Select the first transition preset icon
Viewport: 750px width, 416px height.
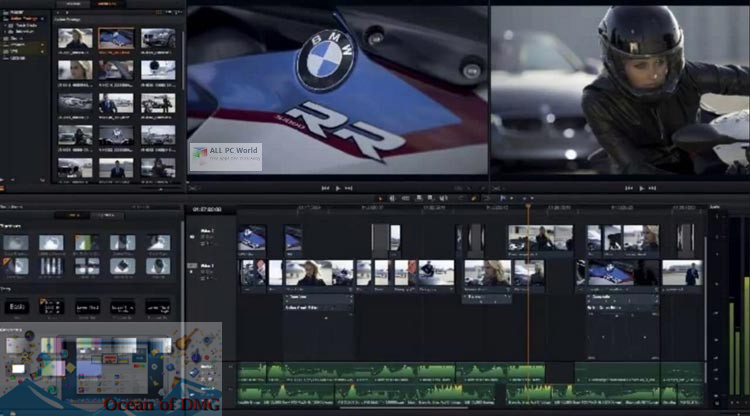click(x=16, y=242)
